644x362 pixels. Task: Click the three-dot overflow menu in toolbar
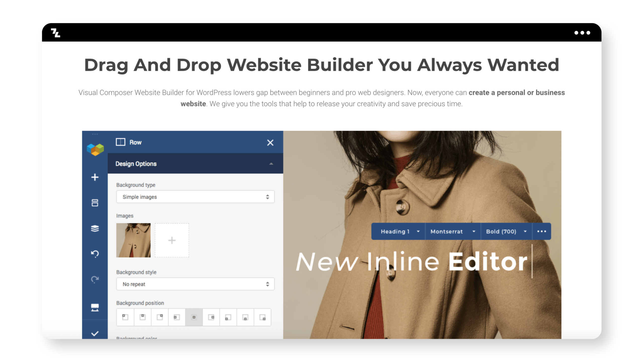(x=542, y=231)
